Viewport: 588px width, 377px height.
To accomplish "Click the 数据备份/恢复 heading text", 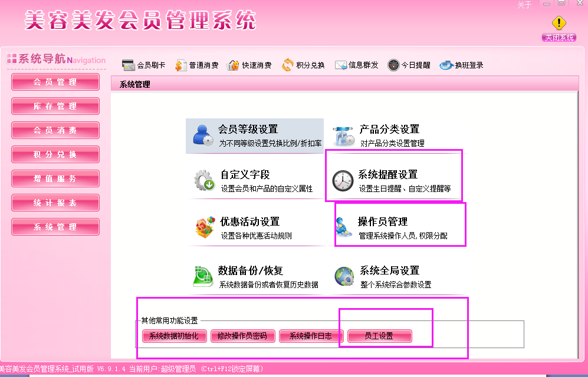I will (251, 270).
